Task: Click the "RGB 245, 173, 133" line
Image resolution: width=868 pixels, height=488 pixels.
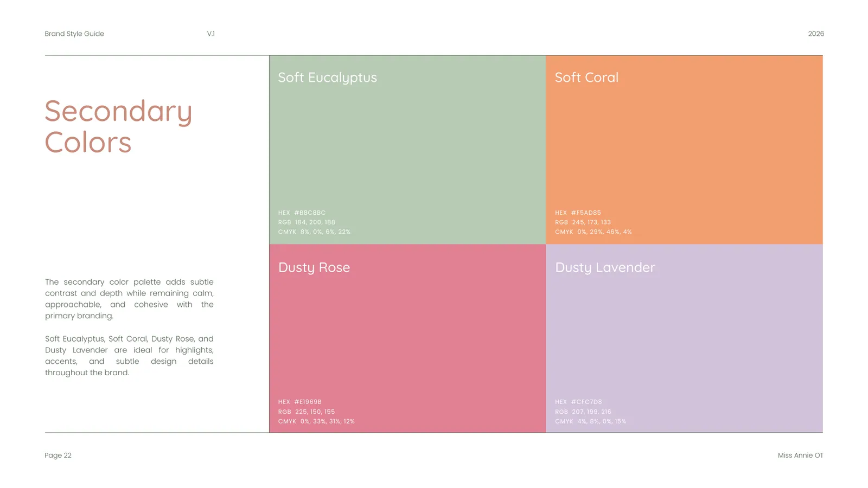Action: (583, 222)
